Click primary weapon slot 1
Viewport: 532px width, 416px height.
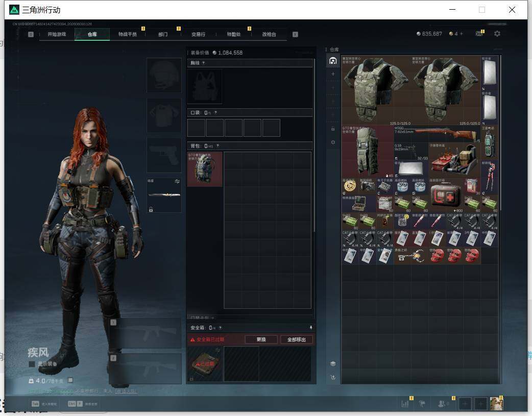(146, 333)
